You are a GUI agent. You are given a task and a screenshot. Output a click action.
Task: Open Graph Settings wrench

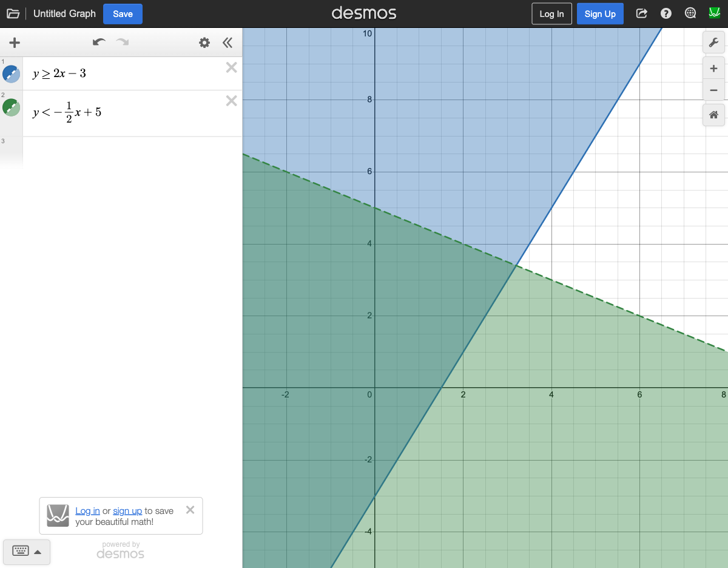713,42
